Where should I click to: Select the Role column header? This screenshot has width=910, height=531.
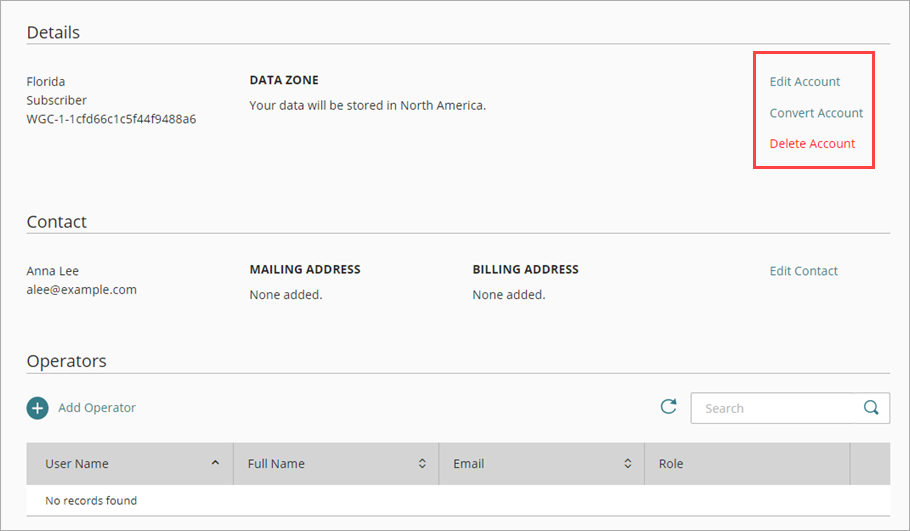pos(671,464)
